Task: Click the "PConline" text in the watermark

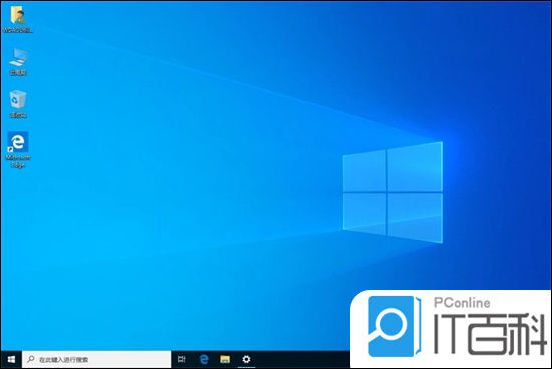Action: (462, 303)
